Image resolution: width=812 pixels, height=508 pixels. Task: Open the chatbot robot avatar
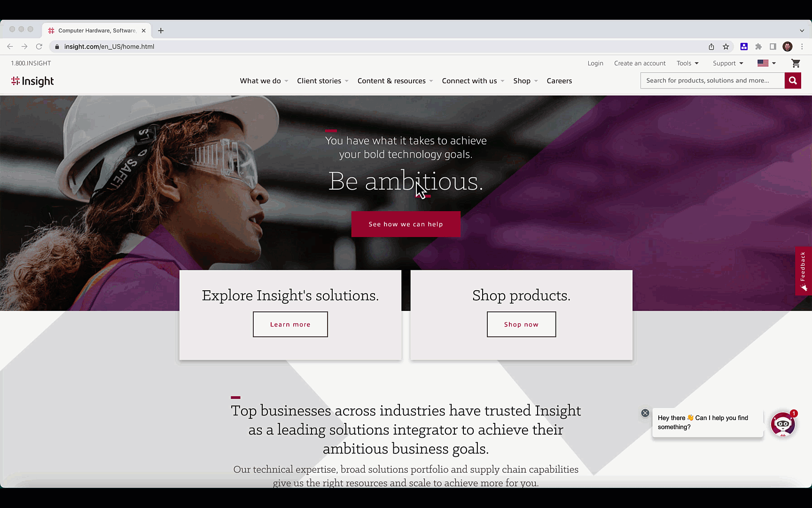pyautogui.click(x=782, y=424)
